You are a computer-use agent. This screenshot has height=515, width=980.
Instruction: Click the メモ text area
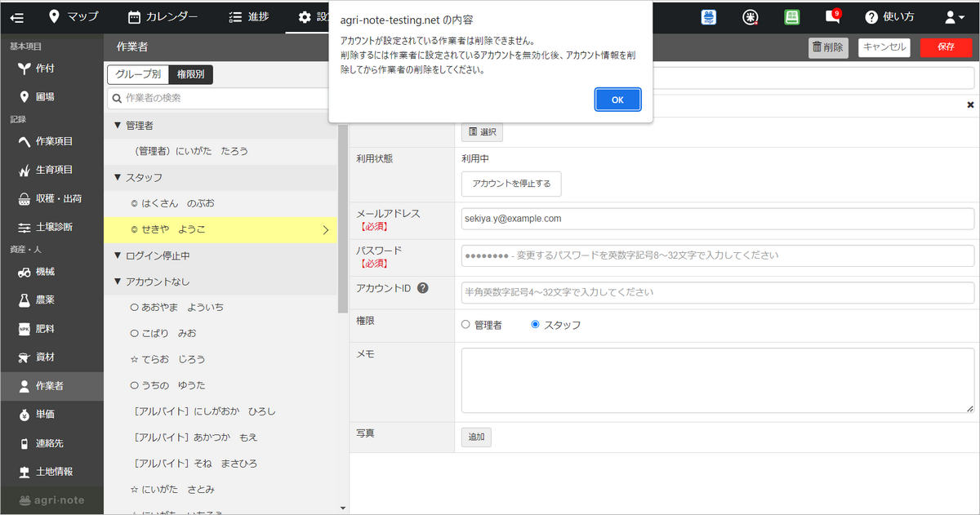[x=717, y=380]
